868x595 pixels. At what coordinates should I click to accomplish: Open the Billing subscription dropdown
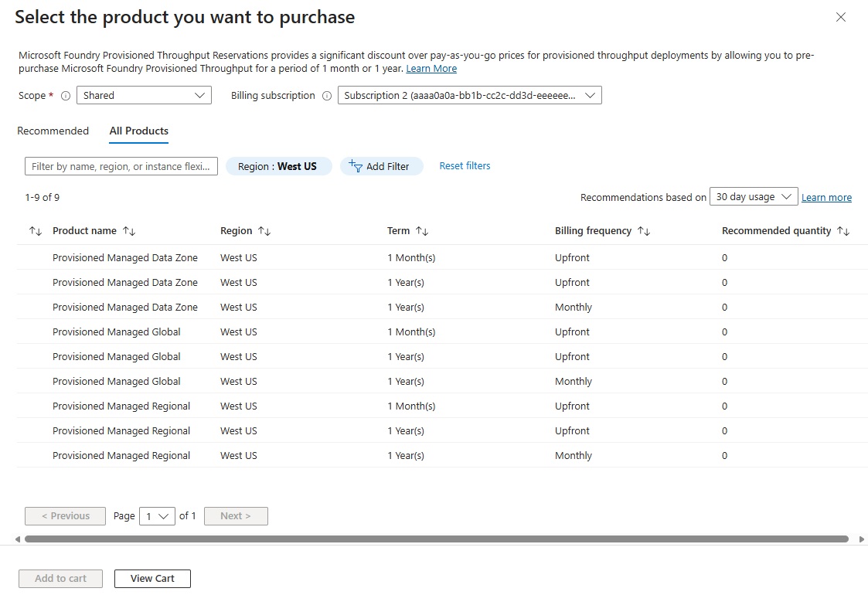tap(469, 95)
